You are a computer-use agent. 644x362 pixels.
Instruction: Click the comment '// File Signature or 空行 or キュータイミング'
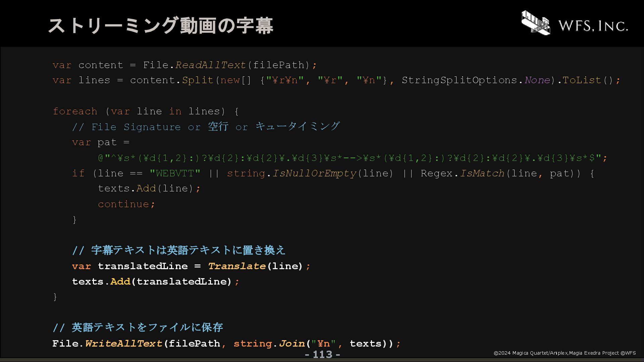click(x=206, y=127)
